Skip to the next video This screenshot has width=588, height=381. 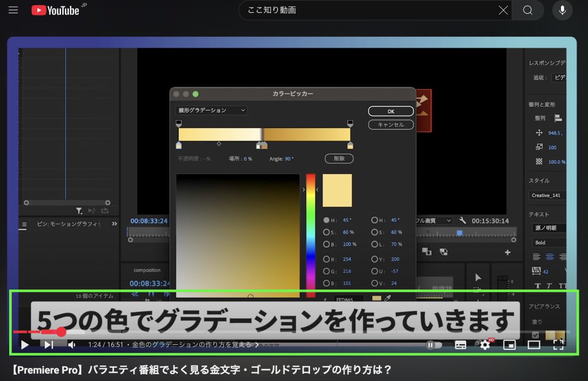(x=49, y=345)
